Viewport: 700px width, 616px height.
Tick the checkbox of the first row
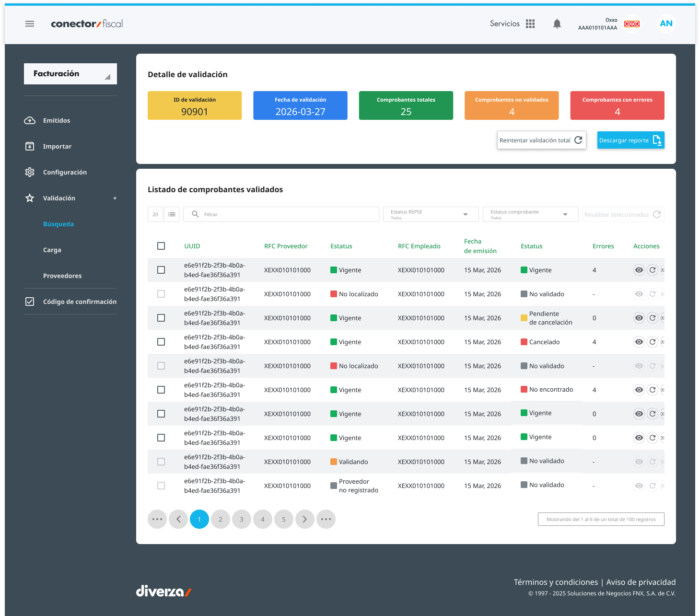point(161,270)
